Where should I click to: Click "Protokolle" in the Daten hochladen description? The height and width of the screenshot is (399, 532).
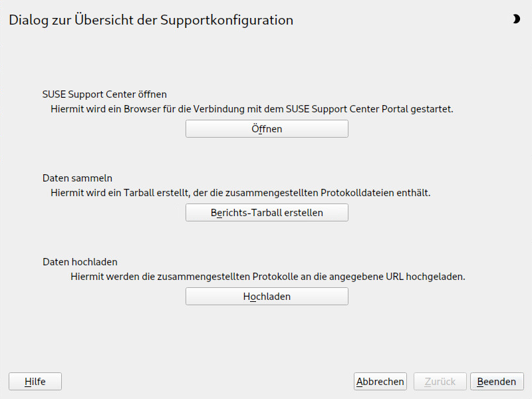pyautogui.click(x=275, y=277)
